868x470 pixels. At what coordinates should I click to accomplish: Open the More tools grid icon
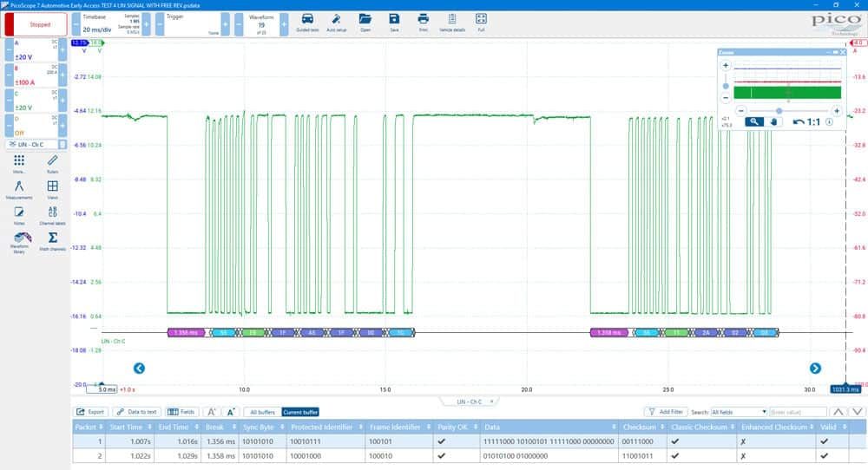19,164
